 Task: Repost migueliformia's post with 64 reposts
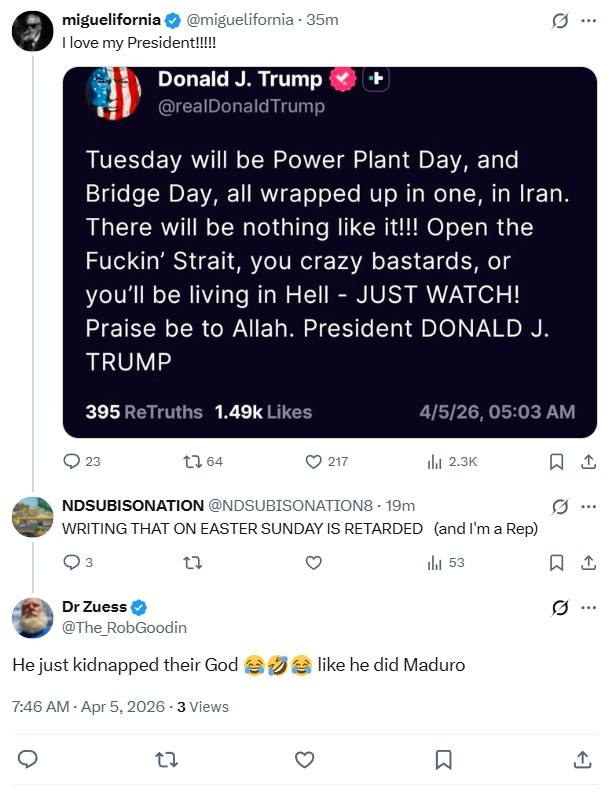click(202, 461)
